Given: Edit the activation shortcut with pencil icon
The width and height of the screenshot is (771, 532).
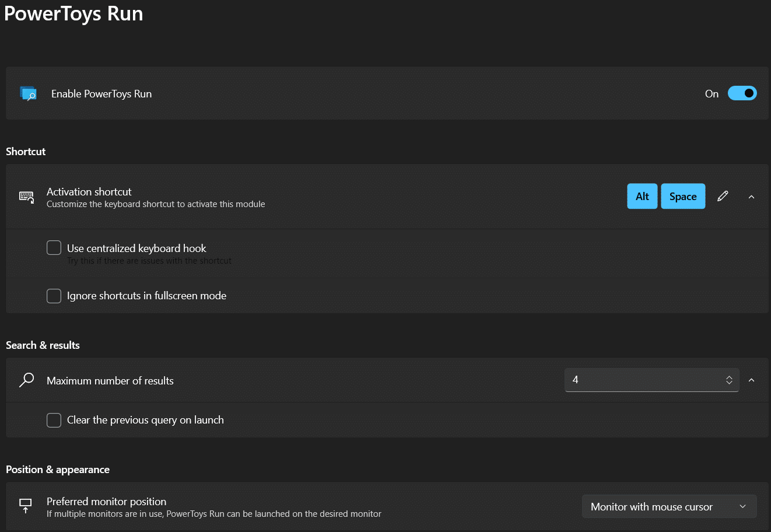Looking at the screenshot, I should point(723,197).
